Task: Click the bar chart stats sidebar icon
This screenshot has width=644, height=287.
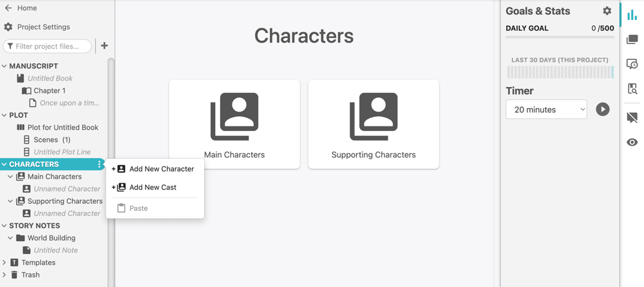Action: point(632,15)
